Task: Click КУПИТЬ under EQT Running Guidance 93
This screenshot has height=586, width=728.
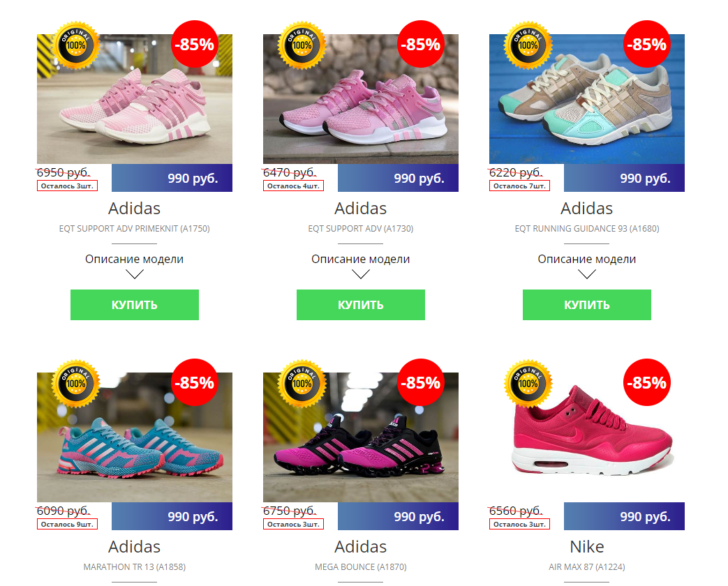Action: pos(587,305)
